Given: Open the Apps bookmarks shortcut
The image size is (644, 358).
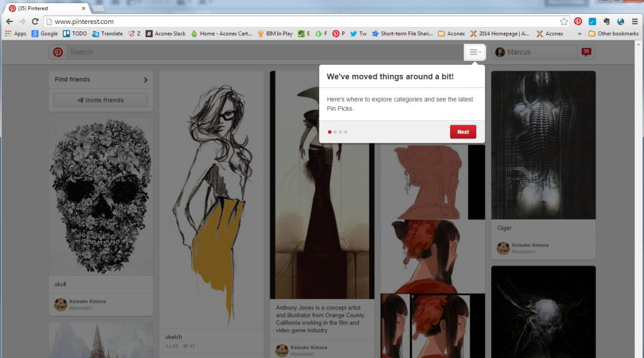Looking at the screenshot, I should tap(15, 33).
